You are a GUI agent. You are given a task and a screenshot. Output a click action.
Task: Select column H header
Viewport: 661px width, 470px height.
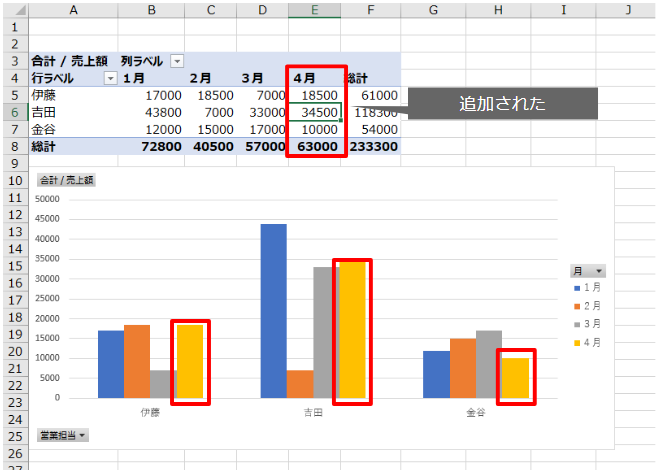[498, 10]
